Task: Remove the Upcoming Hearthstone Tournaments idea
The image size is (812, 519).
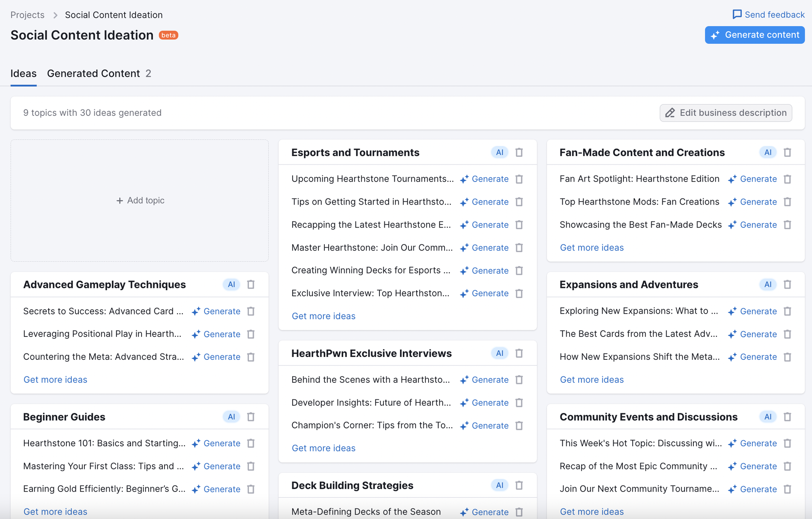Action: (519, 179)
